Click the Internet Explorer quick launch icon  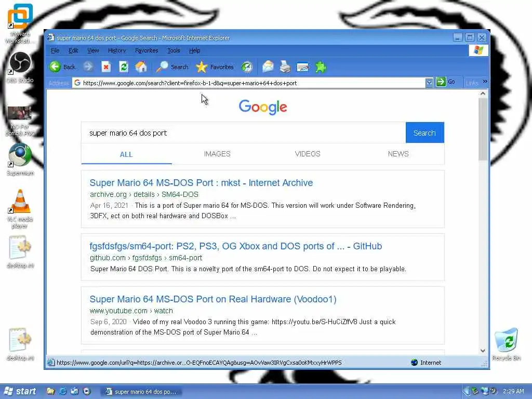[62, 391]
